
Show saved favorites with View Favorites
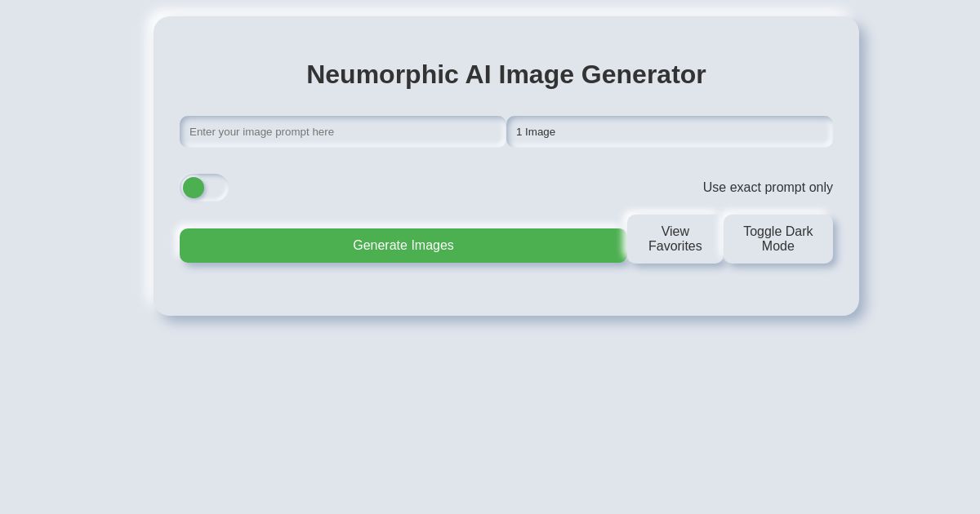pyautogui.click(x=675, y=239)
